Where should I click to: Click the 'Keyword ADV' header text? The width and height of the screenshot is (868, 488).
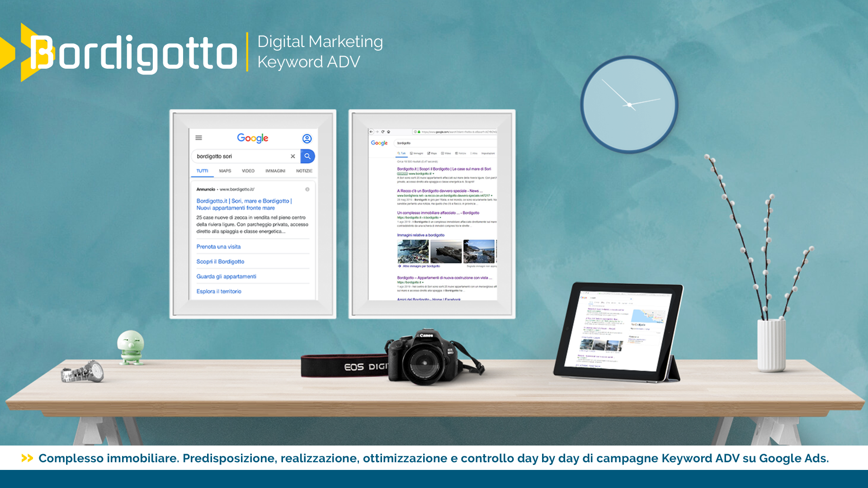(x=309, y=62)
